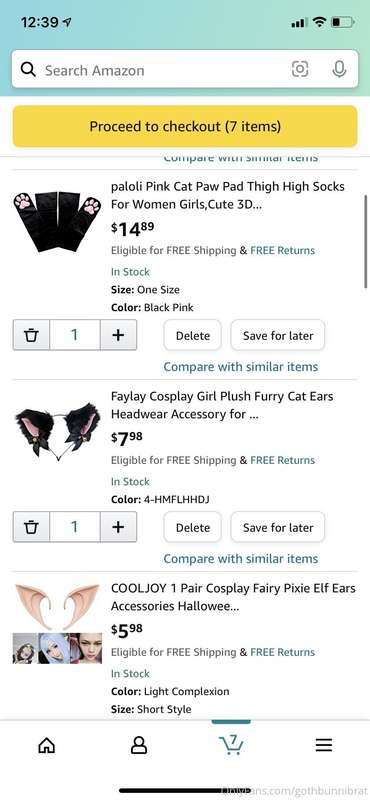Click FREE Returns link for Elf Ears
The image size is (370, 800).
point(282,652)
